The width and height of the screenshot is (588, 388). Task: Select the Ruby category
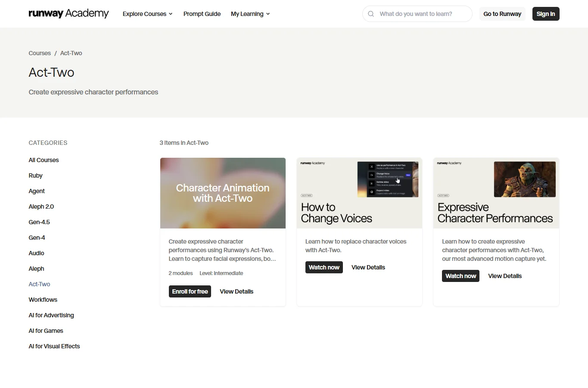click(35, 175)
